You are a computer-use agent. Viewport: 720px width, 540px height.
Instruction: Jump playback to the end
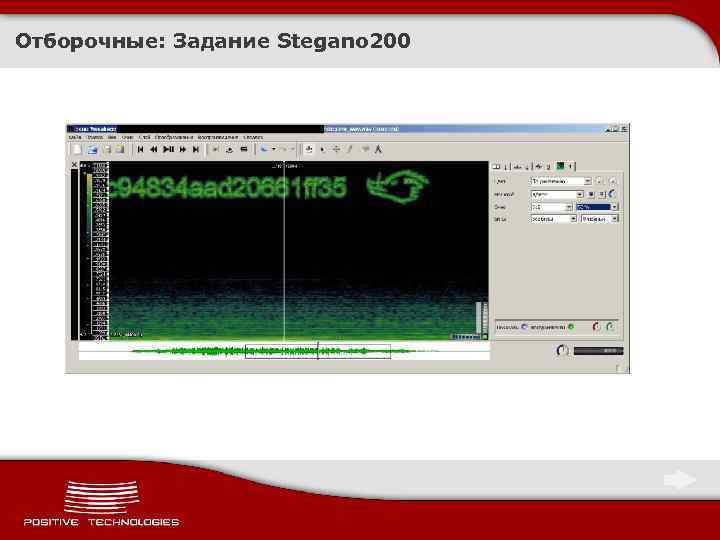[x=196, y=149]
